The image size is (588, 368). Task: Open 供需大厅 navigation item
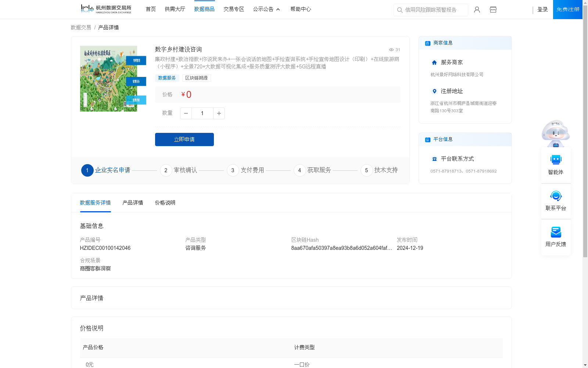pyautogui.click(x=175, y=9)
